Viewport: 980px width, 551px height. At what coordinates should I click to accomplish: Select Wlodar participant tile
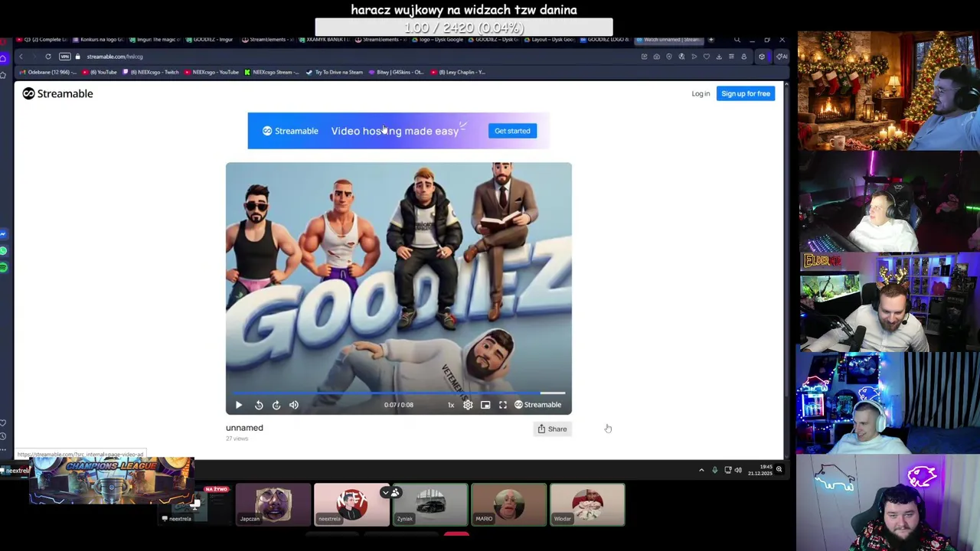pos(587,504)
